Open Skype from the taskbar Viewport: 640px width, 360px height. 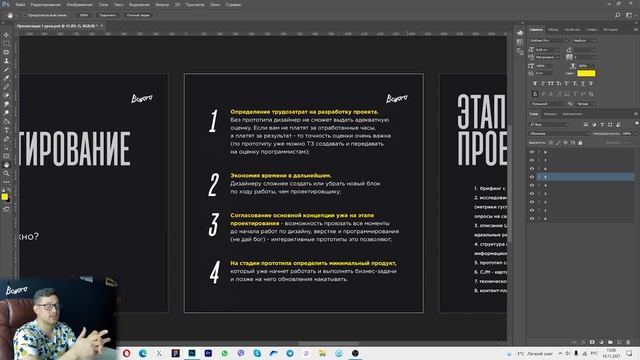[x=257, y=353]
